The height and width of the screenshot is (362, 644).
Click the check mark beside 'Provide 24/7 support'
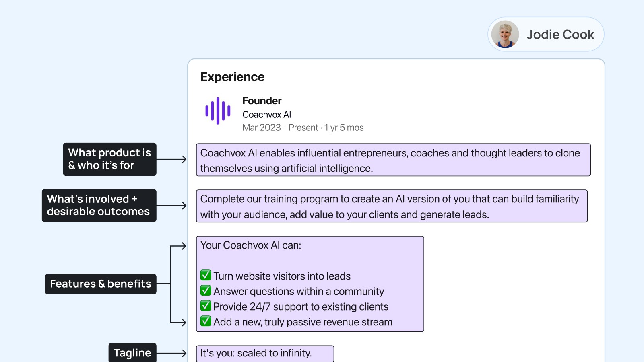[206, 306]
